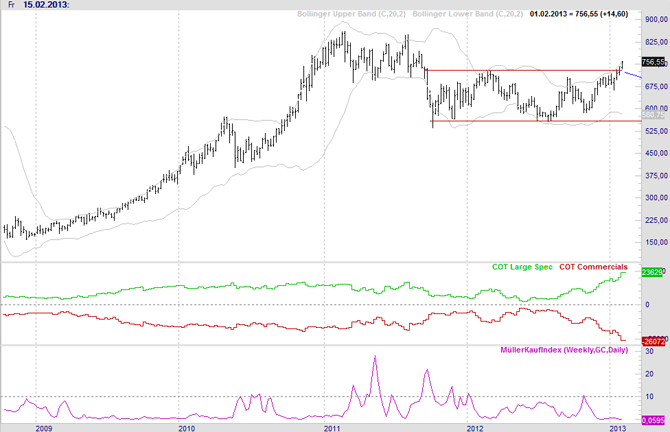The image size is (670, 432).
Task: Click the 2013 label on time axis
Action: pos(620,427)
